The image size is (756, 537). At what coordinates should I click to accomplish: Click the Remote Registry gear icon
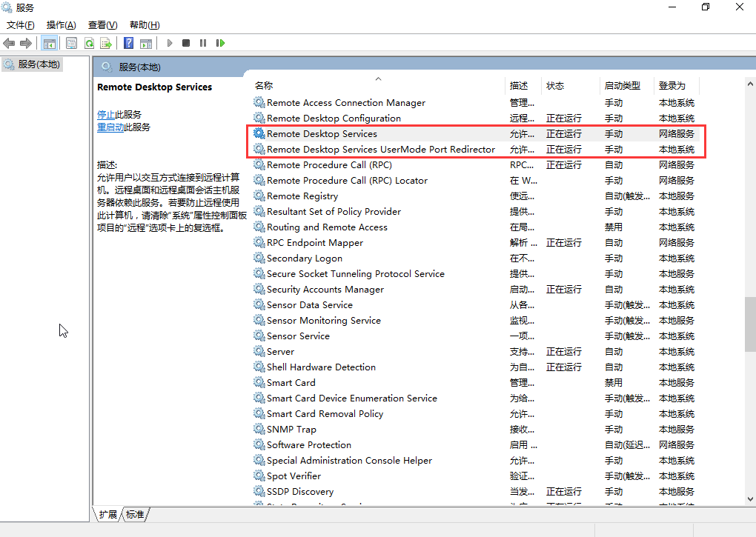coord(259,196)
